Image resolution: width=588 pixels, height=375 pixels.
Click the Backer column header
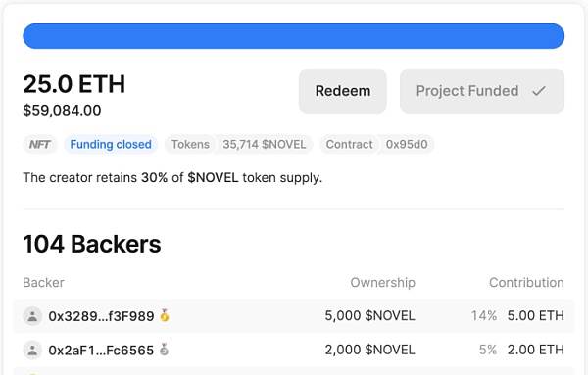(43, 282)
